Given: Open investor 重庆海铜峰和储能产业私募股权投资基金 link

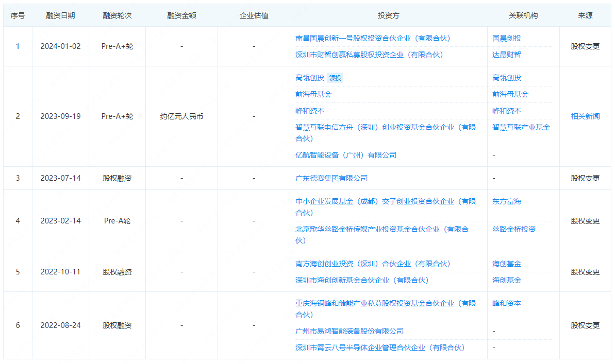Looking at the screenshot, I should point(386,308).
